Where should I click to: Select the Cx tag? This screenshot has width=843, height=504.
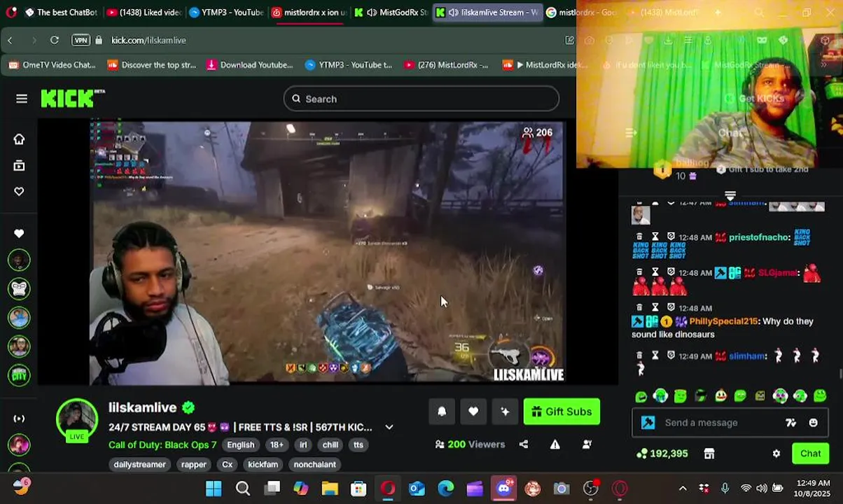point(228,464)
